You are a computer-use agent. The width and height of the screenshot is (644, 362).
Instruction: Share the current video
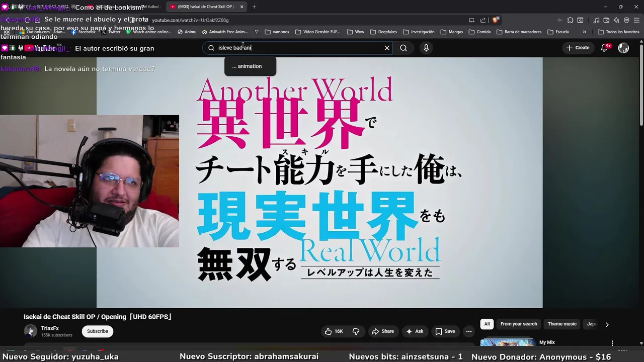(383, 331)
